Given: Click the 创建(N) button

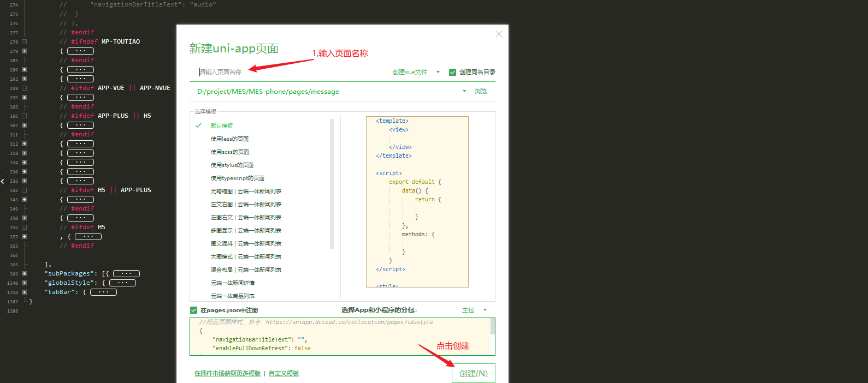Looking at the screenshot, I should tap(474, 373).
